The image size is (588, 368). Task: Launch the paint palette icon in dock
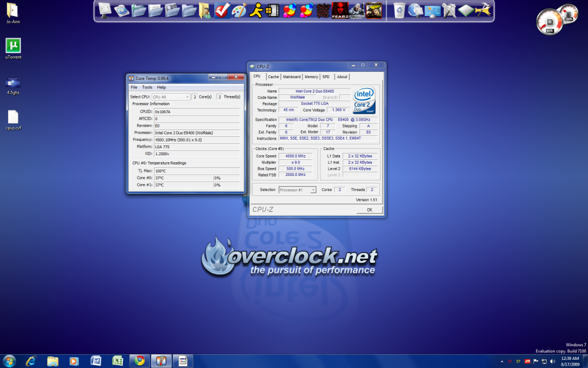tap(239, 10)
